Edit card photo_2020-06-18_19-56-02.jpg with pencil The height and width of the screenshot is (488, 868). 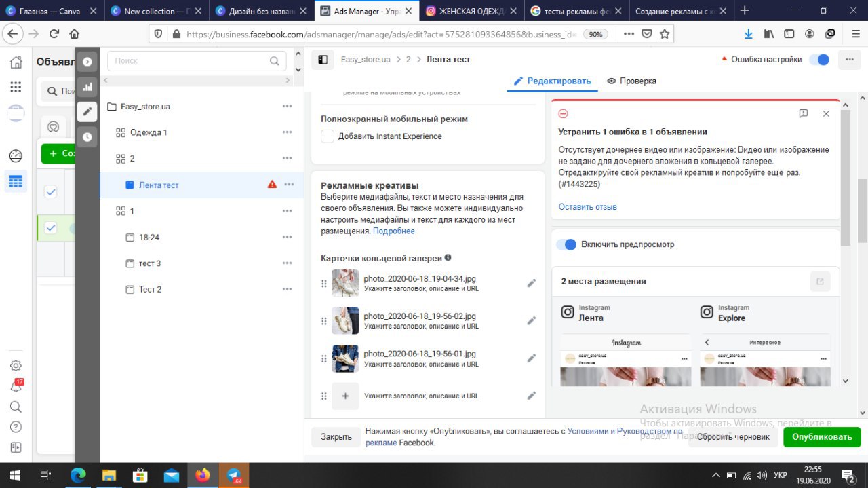531,320
